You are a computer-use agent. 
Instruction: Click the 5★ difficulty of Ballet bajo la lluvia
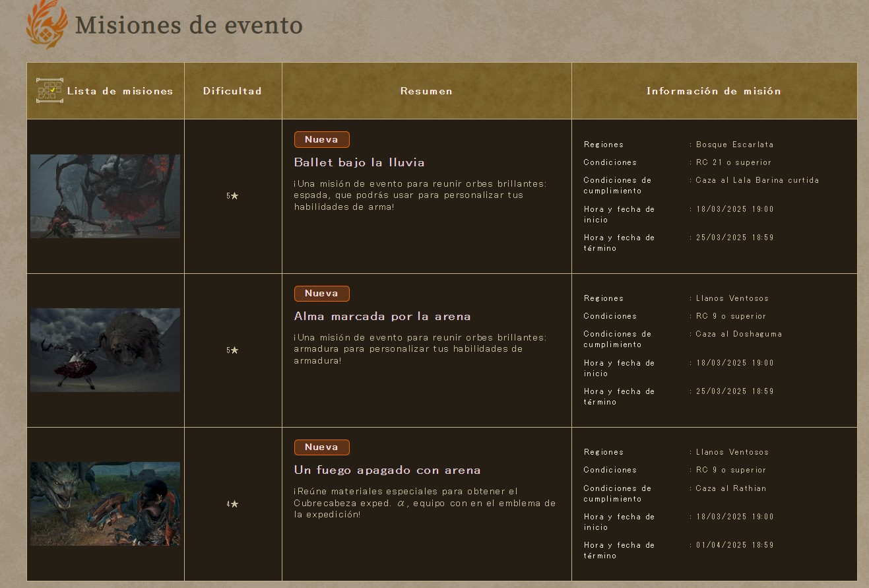(232, 196)
